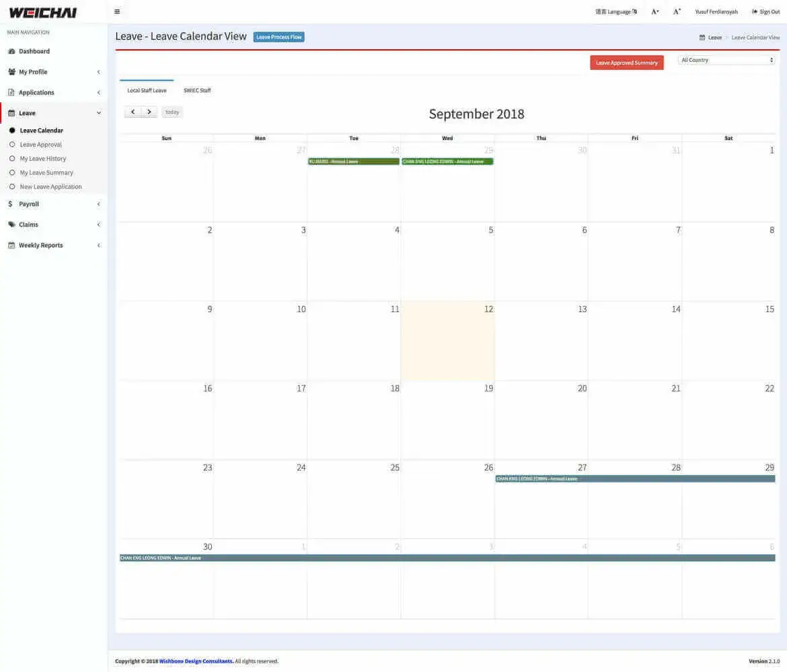
Task: Click the Leave calendar icon in sidebar
Action: click(11, 113)
